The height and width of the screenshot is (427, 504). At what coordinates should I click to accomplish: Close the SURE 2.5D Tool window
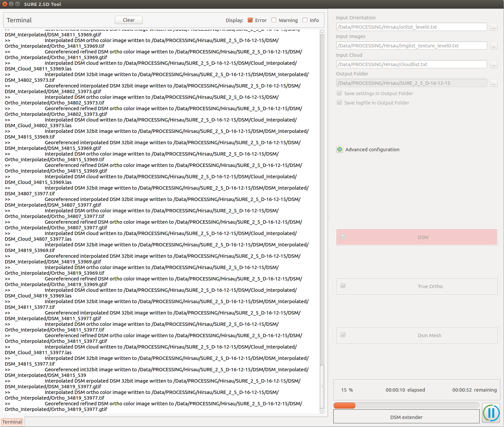coord(5,4)
